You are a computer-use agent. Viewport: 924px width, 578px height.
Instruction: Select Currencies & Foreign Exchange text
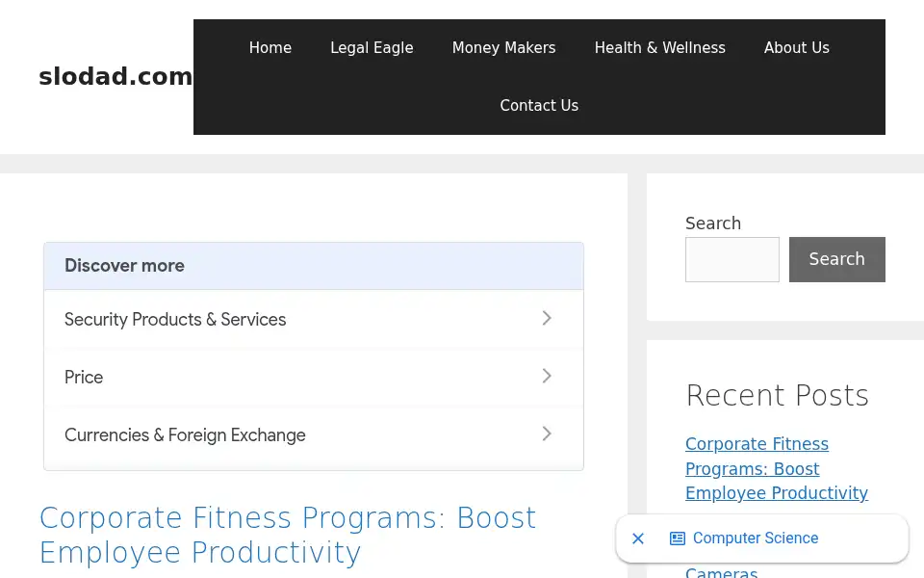[185, 435]
